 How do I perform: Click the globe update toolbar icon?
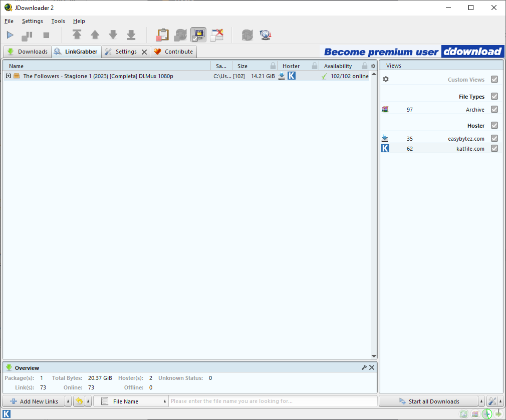[265, 35]
